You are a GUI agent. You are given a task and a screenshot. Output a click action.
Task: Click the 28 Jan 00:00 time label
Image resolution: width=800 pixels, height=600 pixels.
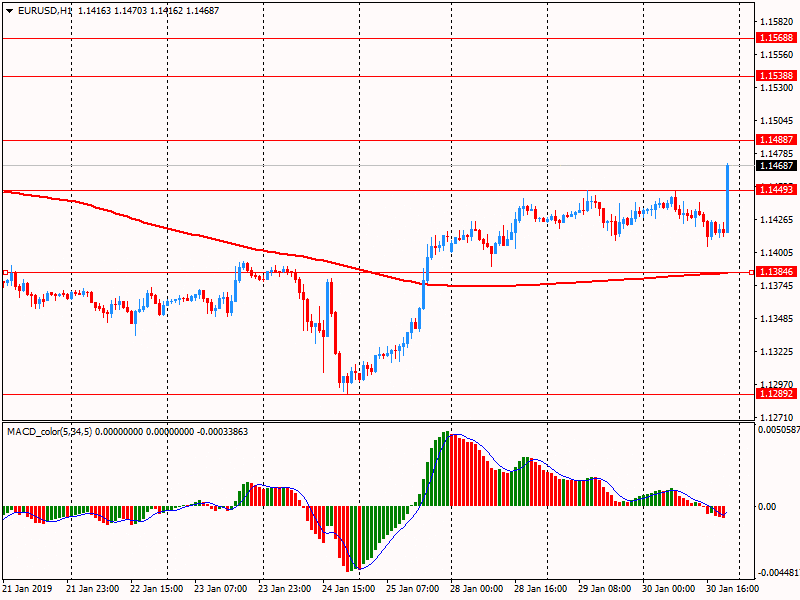477,589
